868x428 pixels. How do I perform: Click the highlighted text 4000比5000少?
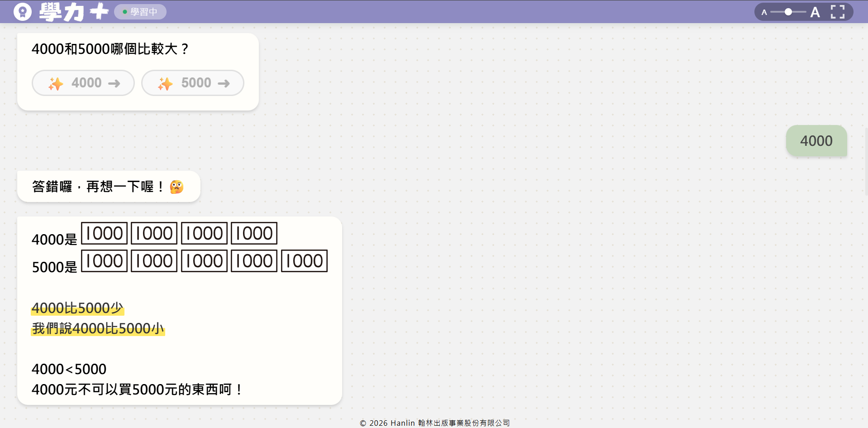(x=77, y=308)
